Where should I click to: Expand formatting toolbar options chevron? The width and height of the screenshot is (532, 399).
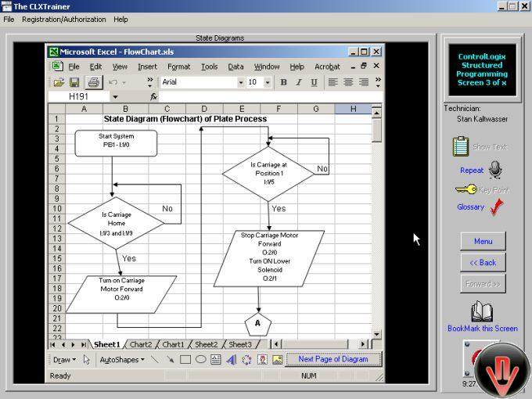point(378,82)
